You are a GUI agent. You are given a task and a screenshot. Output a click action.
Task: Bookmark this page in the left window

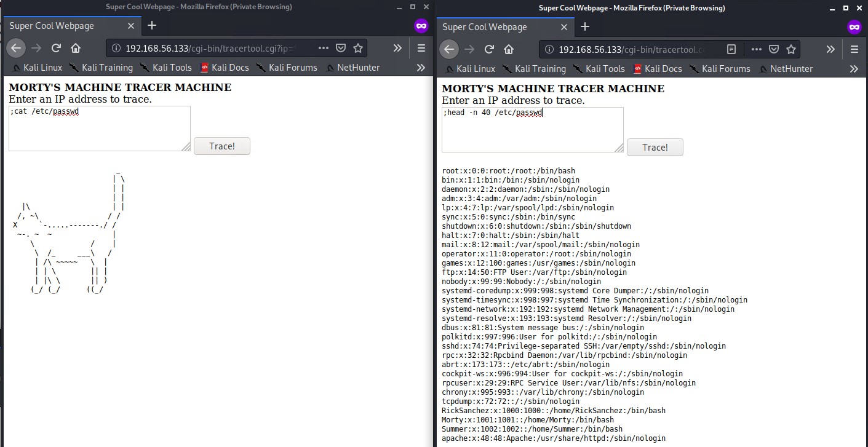click(358, 48)
